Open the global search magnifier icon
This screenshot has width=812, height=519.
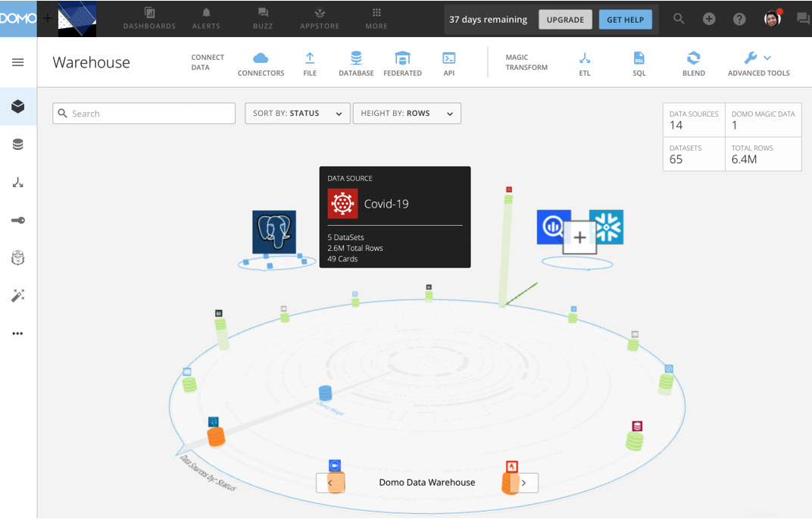pos(679,19)
